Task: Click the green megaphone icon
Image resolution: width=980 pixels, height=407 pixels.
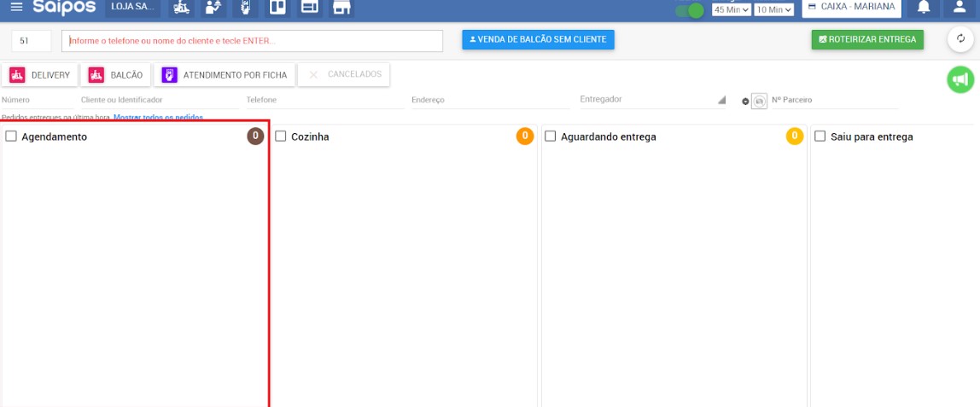Action: (x=960, y=79)
